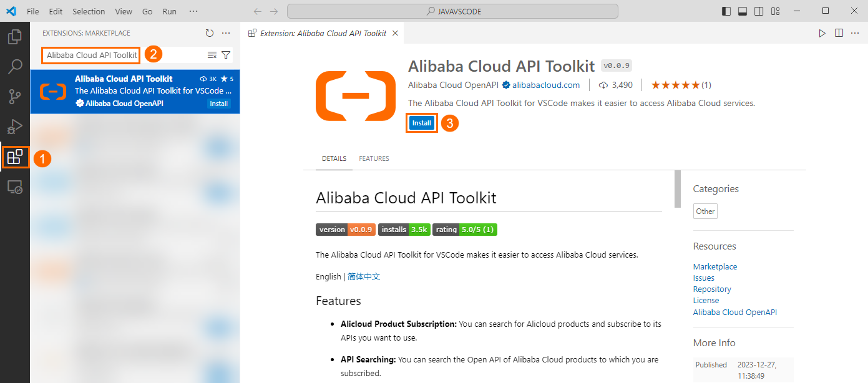Open editor more actions ellipsis menu
This screenshot has width=868, height=383.
[855, 33]
